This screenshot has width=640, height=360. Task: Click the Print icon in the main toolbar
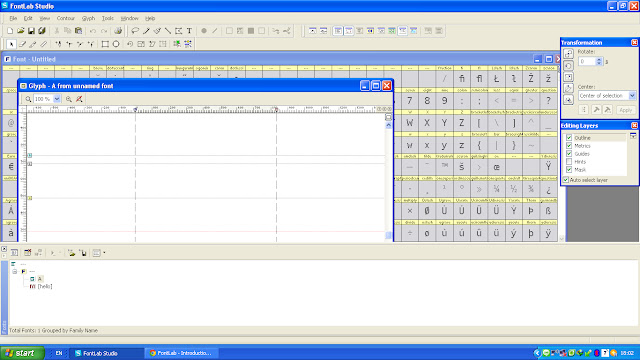point(118,31)
